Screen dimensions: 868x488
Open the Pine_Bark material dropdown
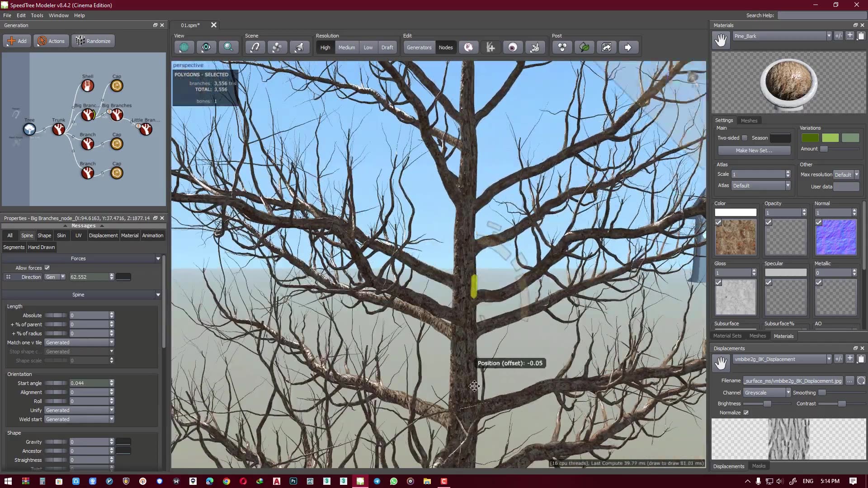click(x=829, y=36)
